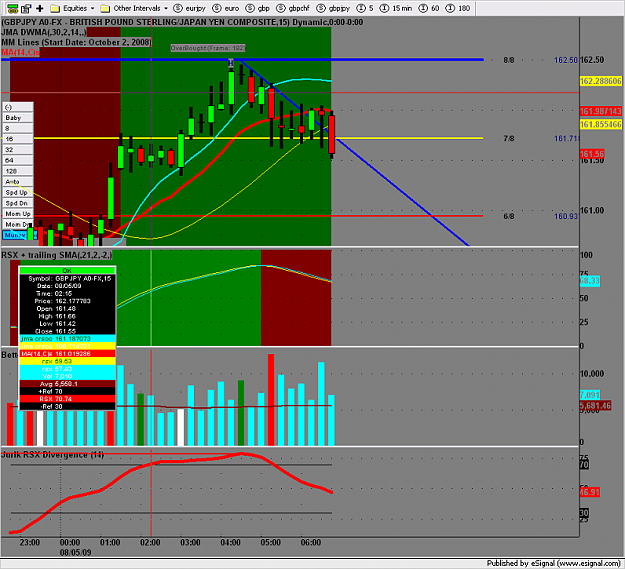Screen dimensions: 625x569
Task: Click the yellow 161.855466 price marker
Action: pos(600,124)
